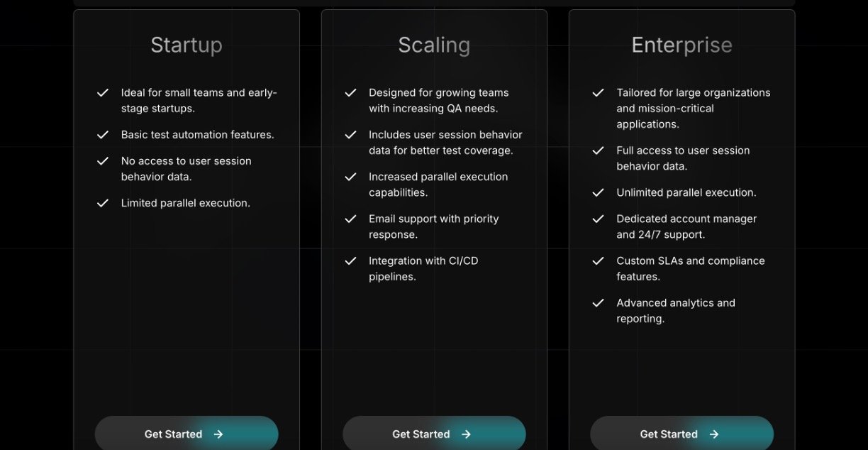Select the Enterprise plan heading
The height and width of the screenshot is (450, 868).
[x=681, y=45]
